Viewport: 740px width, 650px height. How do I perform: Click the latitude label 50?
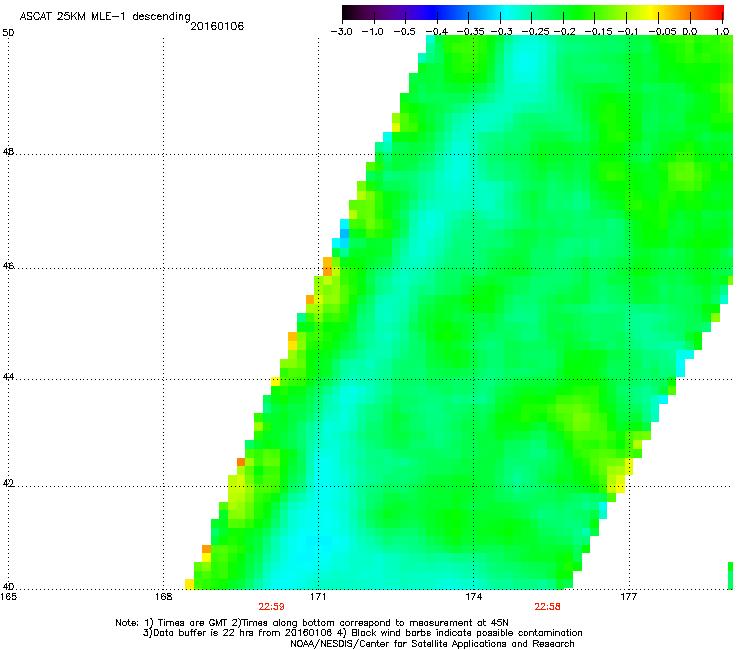8,33
